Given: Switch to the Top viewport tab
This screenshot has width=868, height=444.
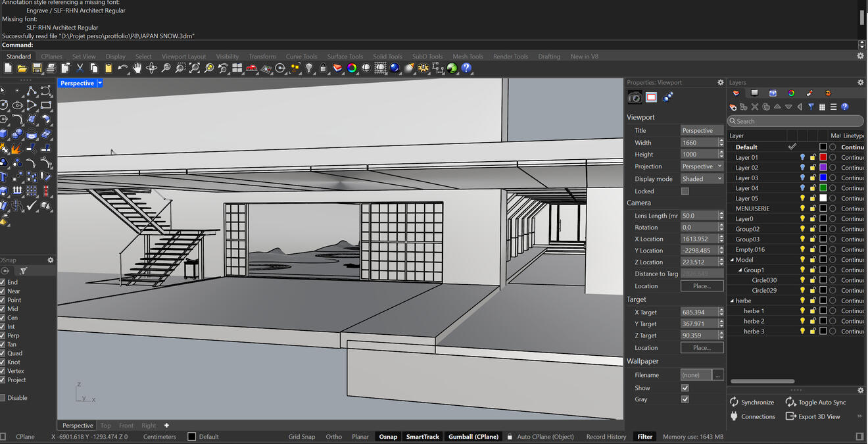Looking at the screenshot, I should (x=105, y=426).
